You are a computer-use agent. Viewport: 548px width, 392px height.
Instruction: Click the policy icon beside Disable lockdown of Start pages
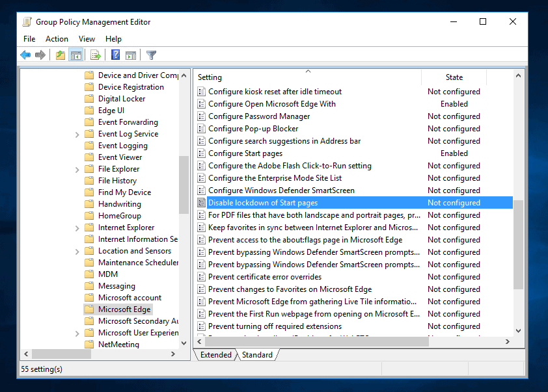201,203
